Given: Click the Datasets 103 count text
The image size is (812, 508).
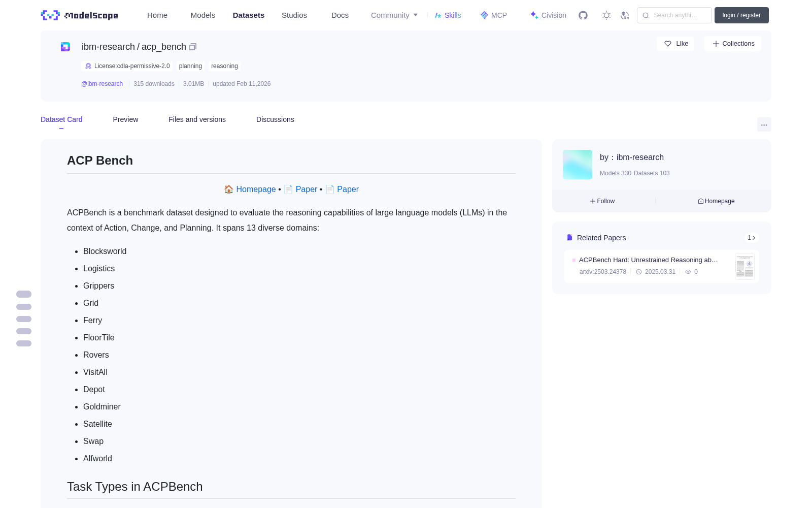Looking at the screenshot, I should coord(652,173).
